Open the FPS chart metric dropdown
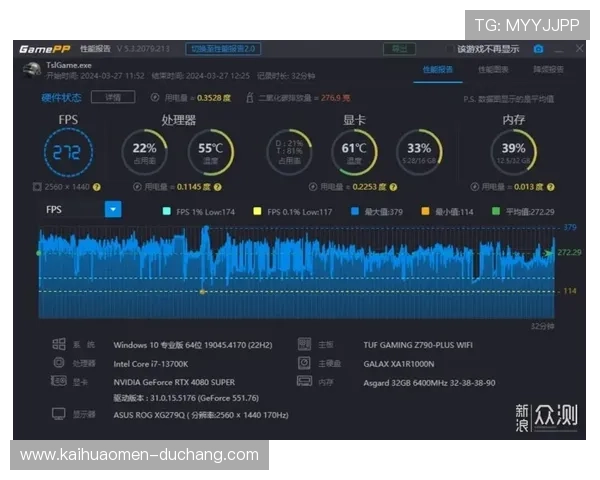Image resolution: width=600 pixels, height=480 pixels. [113, 210]
